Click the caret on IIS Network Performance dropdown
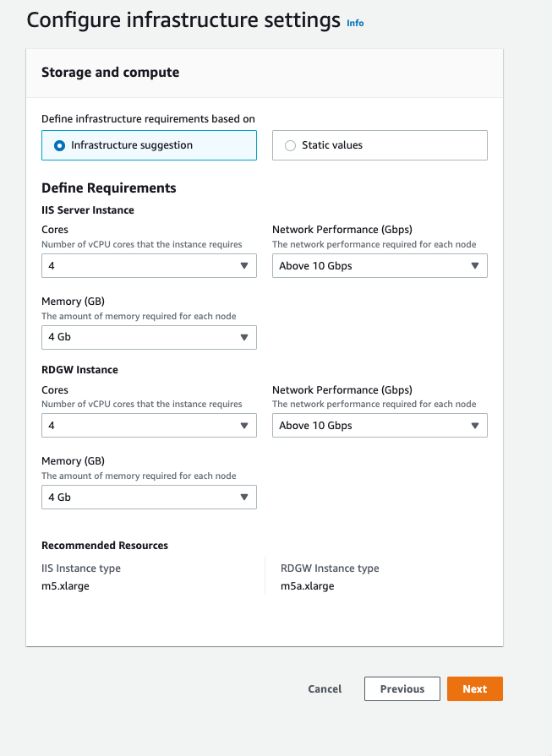This screenshot has height=756, width=552. [477, 265]
